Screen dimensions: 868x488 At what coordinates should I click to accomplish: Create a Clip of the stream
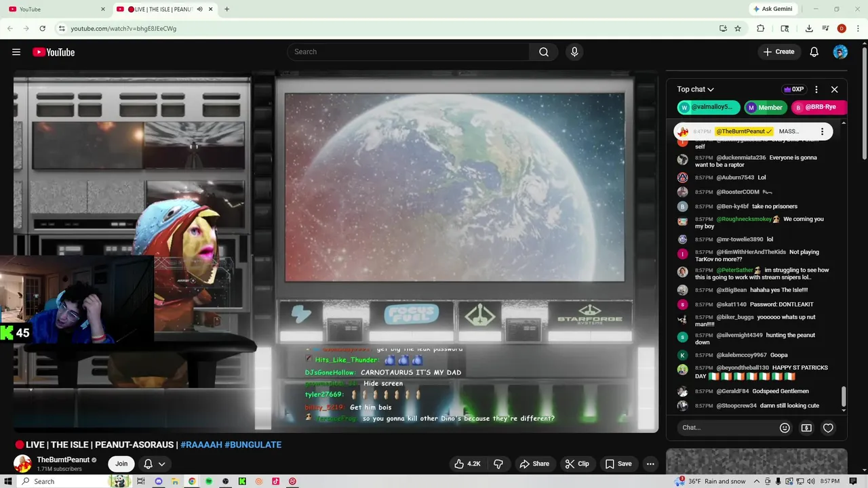point(577,464)
